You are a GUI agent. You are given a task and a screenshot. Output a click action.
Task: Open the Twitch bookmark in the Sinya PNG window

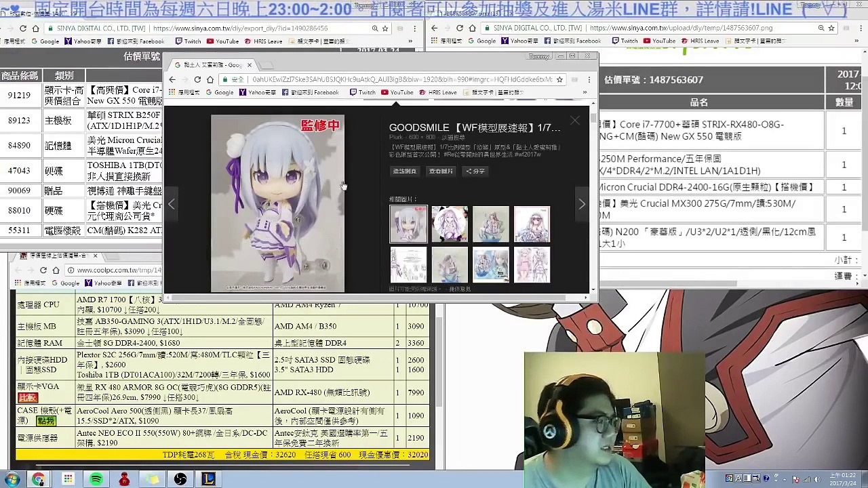point(625,41)
